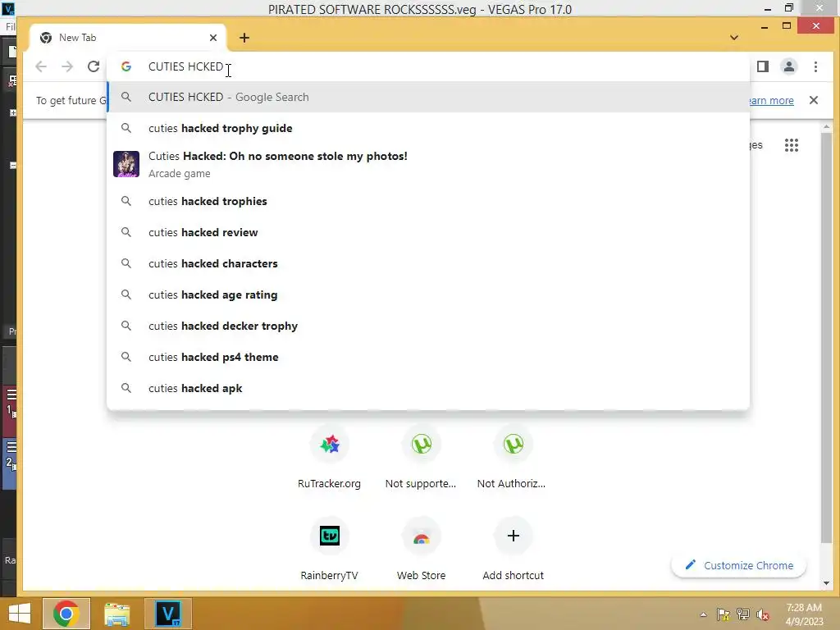Reload the page with the refresh icon
The width and height of the screenshot is (840, 630).
coord(94,66)
